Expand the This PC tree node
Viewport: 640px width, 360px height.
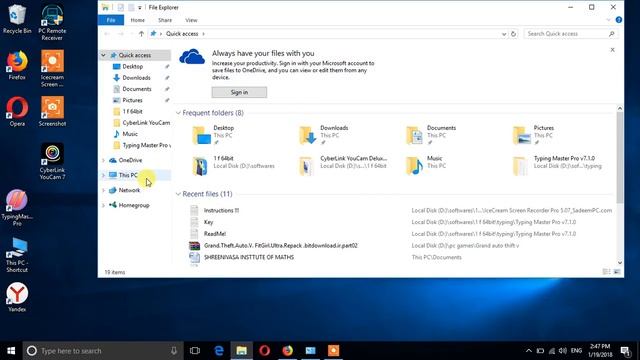(x=104, y=175)
